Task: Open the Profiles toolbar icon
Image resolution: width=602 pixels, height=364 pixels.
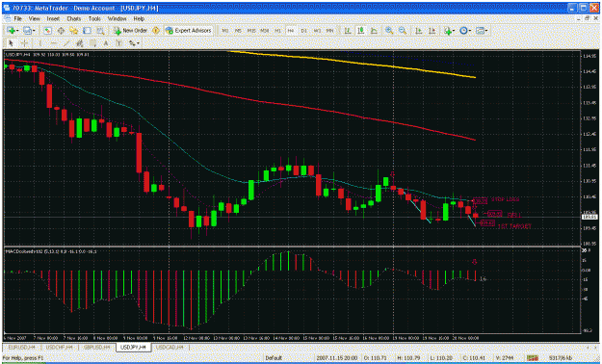Action: pyautogui.click(x=27, y=31)
